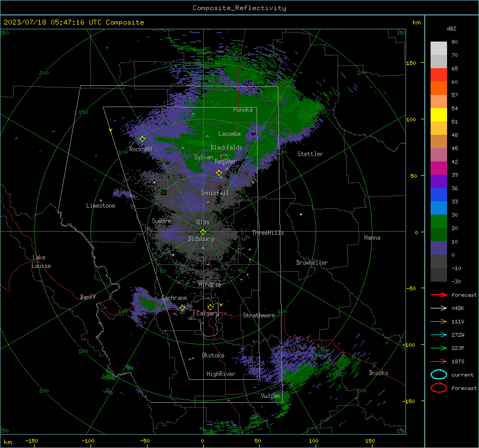Click yellow diamond marker below RedDeer label
Viewport: 479px width, 448px height.
coord(219,173)
